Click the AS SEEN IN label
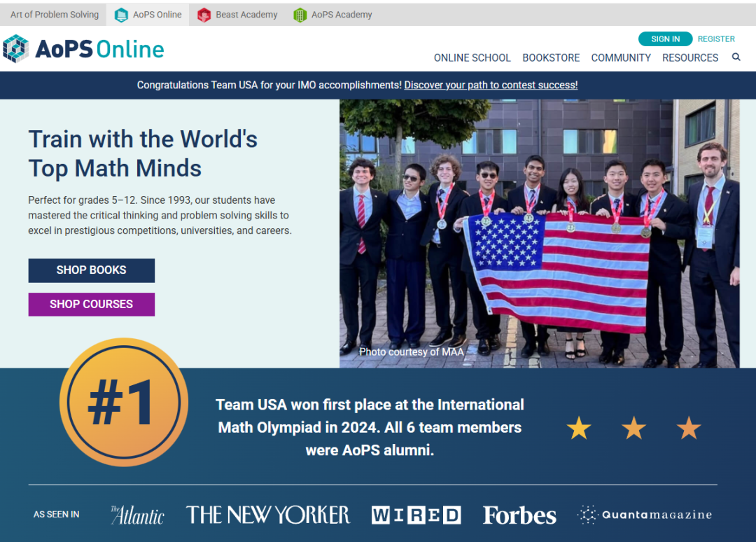Viewport: 756px width, 542px height. point(57,515)
